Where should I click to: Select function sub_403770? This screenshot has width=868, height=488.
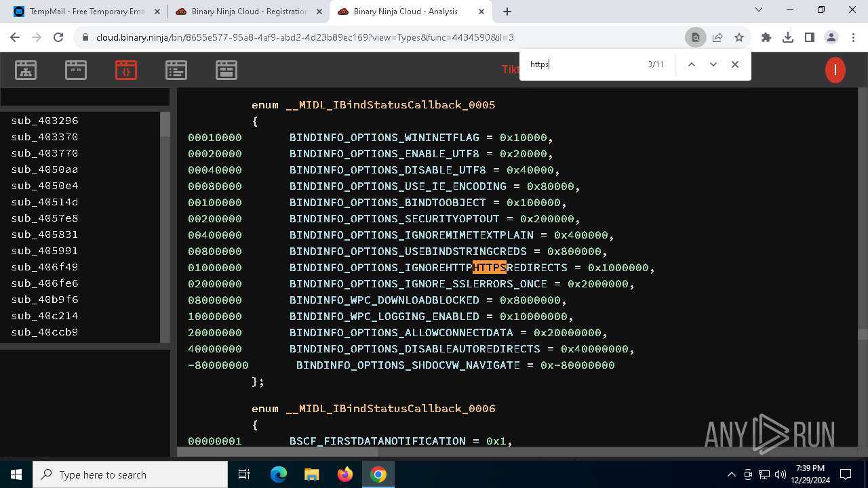click(x=45, y=153)
